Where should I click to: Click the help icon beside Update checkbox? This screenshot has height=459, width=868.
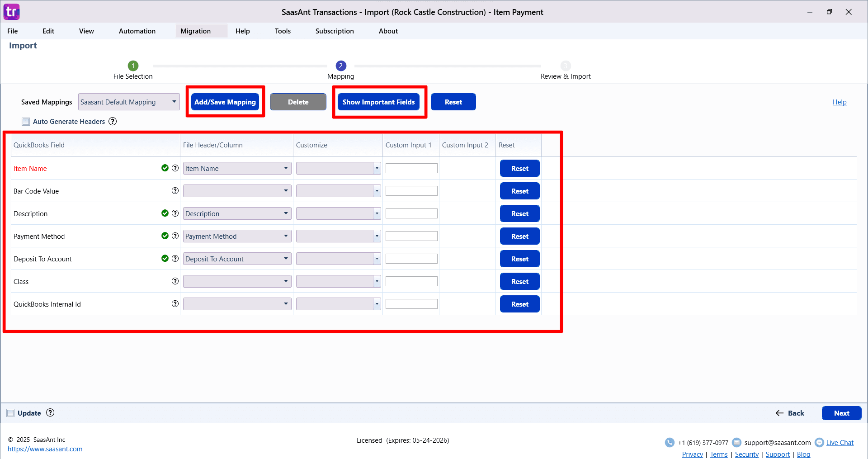[50, 412]
